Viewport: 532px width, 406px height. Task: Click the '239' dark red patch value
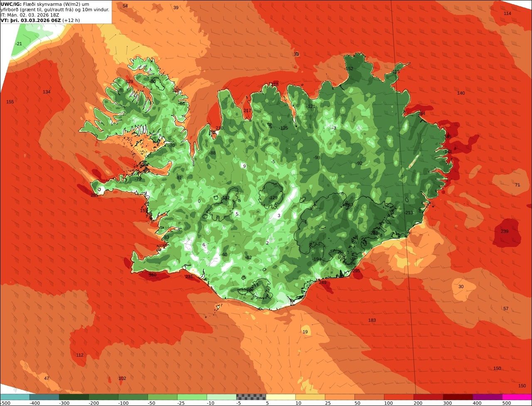coord(505,231)
